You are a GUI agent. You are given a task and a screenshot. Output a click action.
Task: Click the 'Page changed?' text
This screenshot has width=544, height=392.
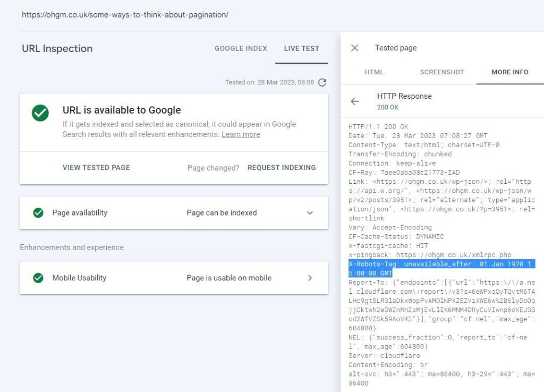coord(214,168)
